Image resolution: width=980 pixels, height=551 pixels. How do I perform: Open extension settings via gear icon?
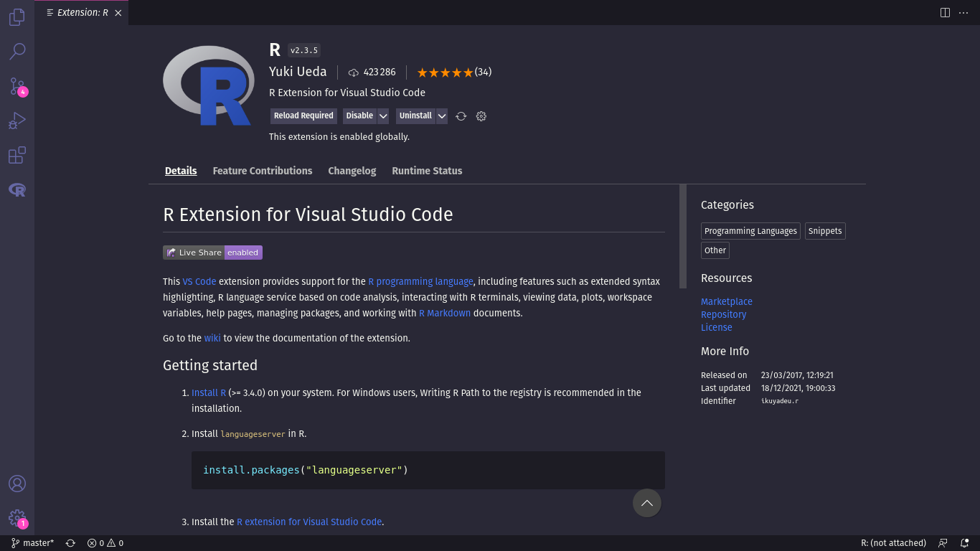[481, 116]
